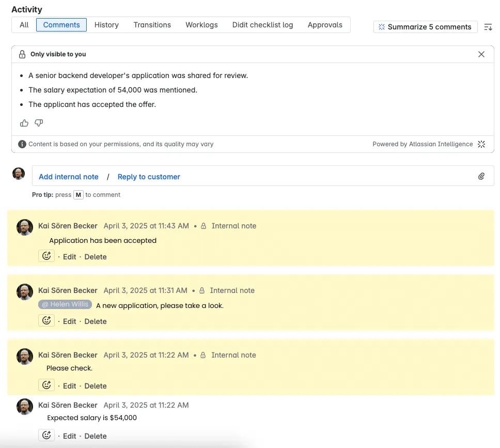This screenshot has height=448, width=500.
Task: Switch to the All activity tab
Action: tap(24, 25)
